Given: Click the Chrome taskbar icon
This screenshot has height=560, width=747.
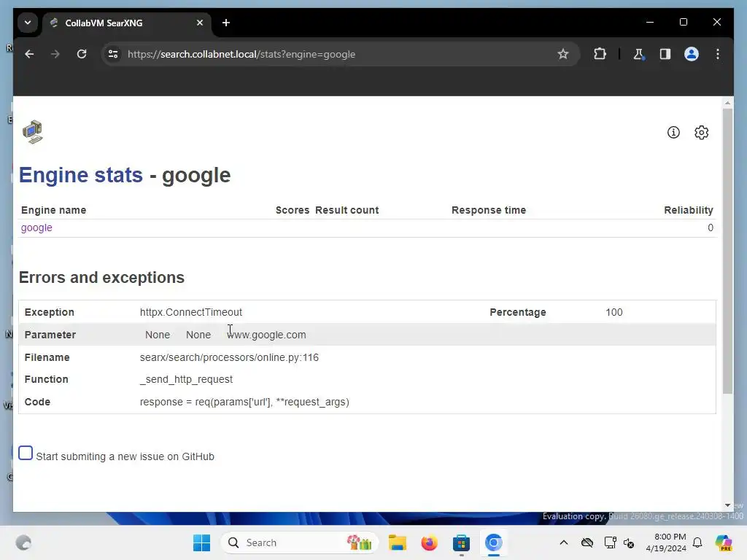Looking at the screenshot, I should coord(494,542).
